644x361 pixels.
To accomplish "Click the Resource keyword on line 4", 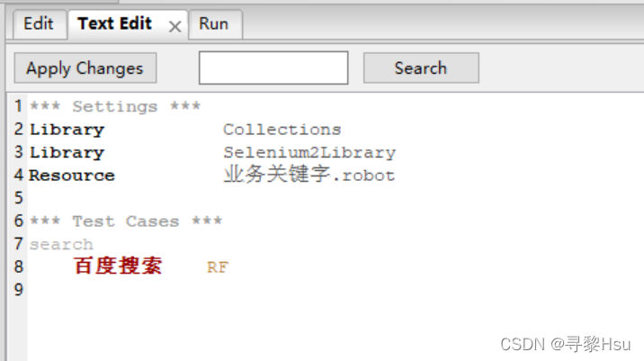I will pos(72,176).
